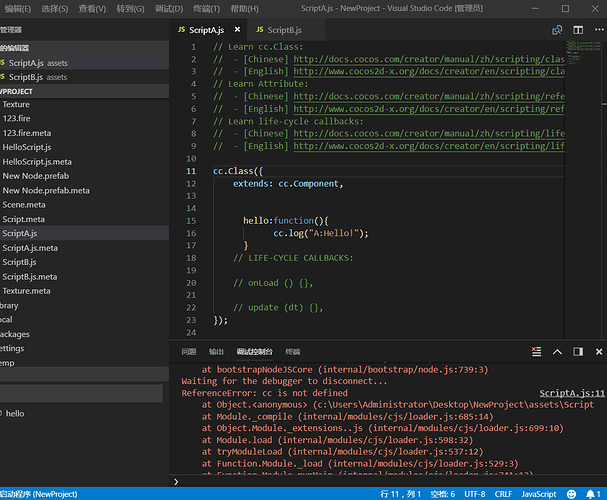Click the move panel position icon
Image resolution: width=607 pixels, height=500 pixels.
point(577,352)
